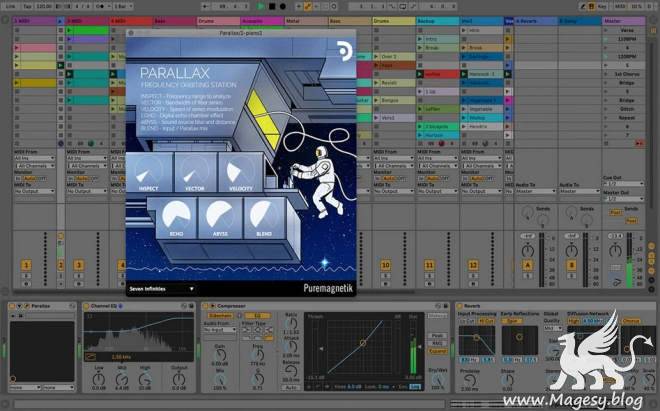
Task: Toggle the Compressor device activator
Action: pyautogui.click(x=206, y=306)
